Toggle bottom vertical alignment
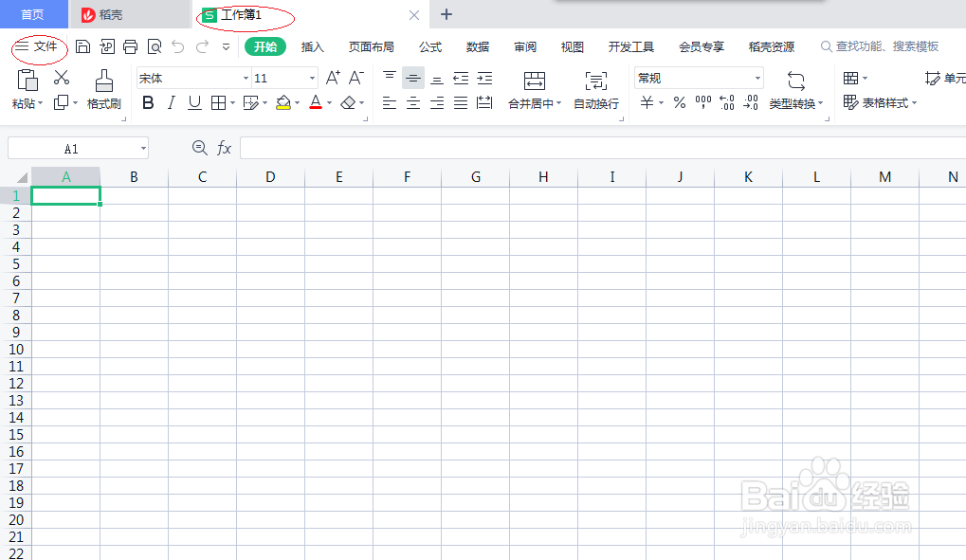The height and width of the screenshot is (560, 966). [x=437, y=79]
